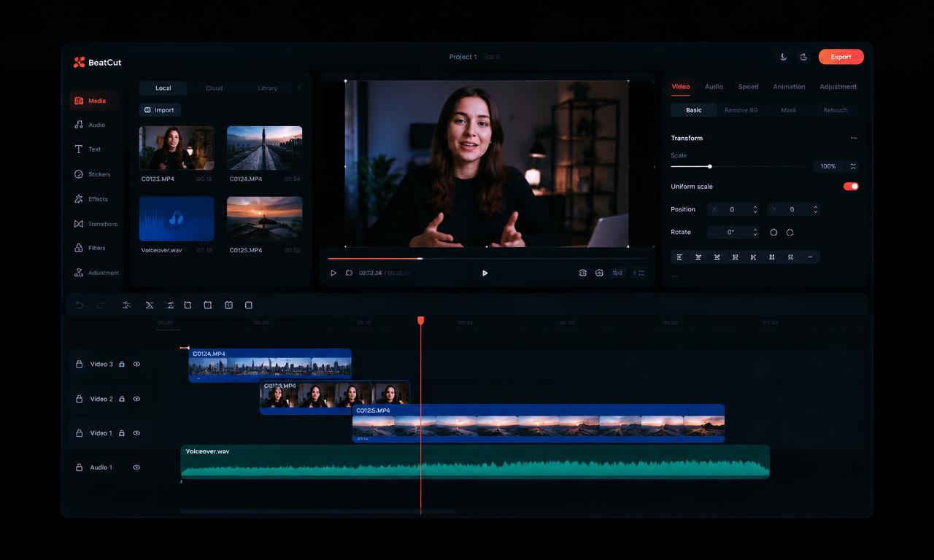The image size is (934, 560).
Task: Click the Scale slider handle
Action: click(x=709, y=166)
